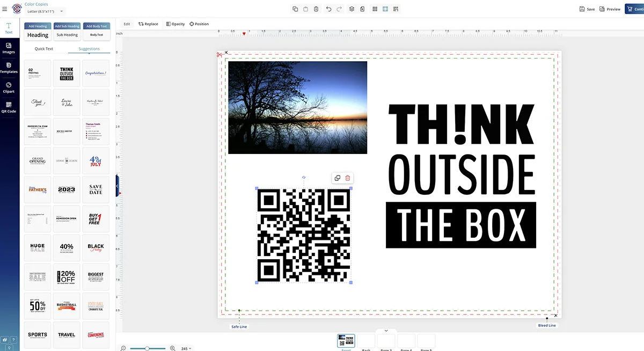Click the zoom in magnifier icon
Screen dimensions: 644x351
pos(173,348)
